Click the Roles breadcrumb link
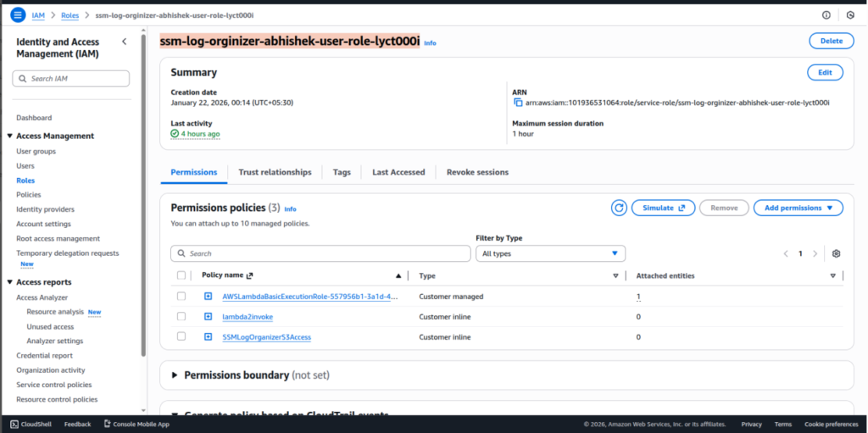868x433 pixels. pos(70,15)
